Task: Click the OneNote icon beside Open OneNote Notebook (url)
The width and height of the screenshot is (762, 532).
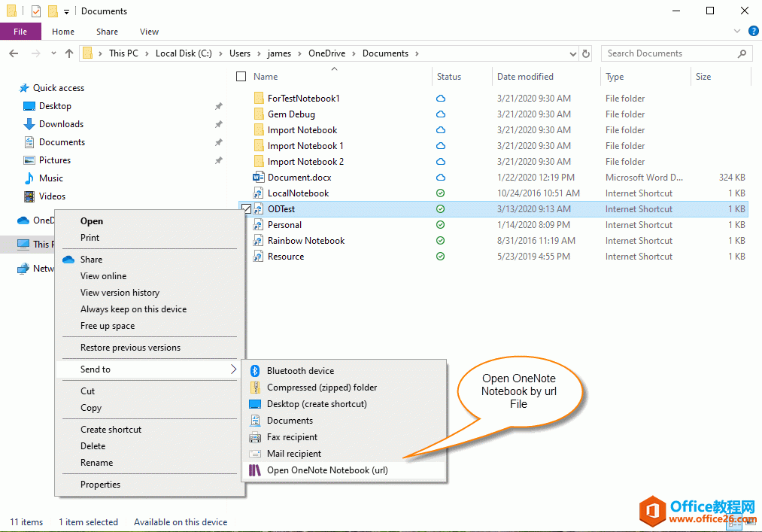Action: 255,470
